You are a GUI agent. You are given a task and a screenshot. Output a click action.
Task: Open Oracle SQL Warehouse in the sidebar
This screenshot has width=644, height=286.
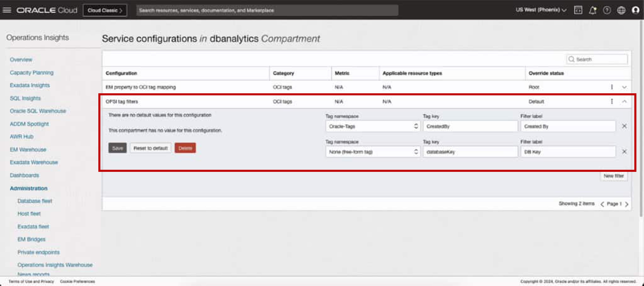click(x=38, y=111)
